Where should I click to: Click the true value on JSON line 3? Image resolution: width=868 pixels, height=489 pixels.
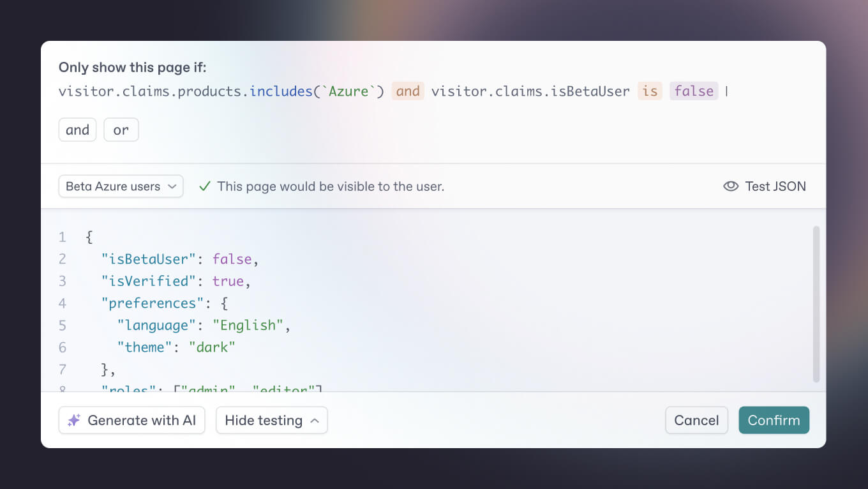pyautogui.click(x=228, y=282)
